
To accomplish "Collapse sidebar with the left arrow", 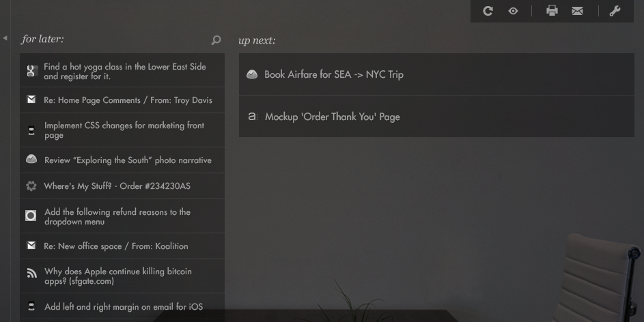I will [x=5, y=38].
